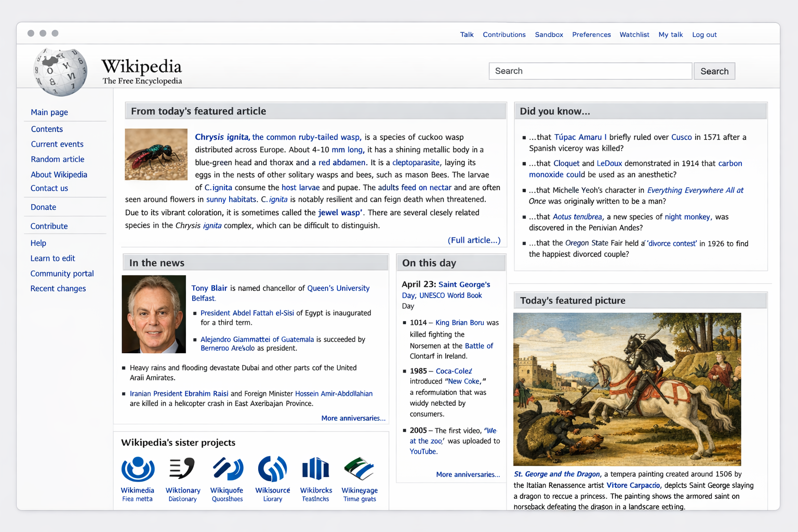Viewport: 798px width, 532px height.
Task: Click the Wikisource library icon
Action: point(272,469)
